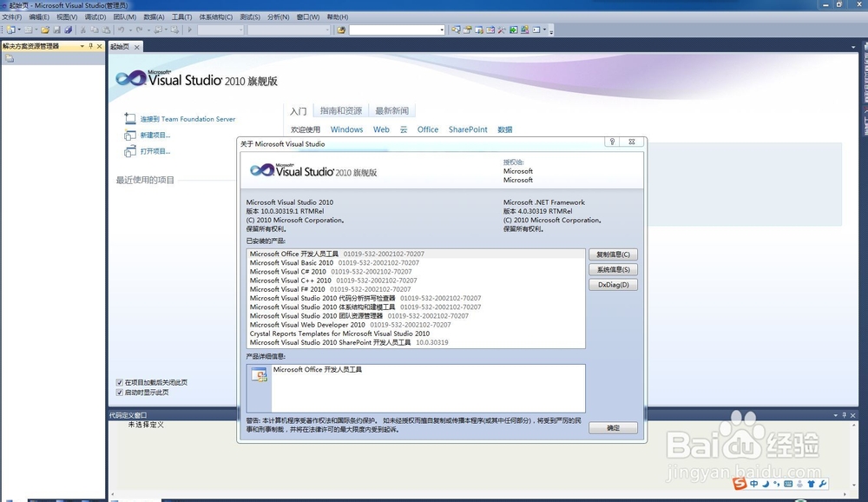868x502 pixels.
Task: Click the Sogou moon icon
Action: [x=766, y=484]
